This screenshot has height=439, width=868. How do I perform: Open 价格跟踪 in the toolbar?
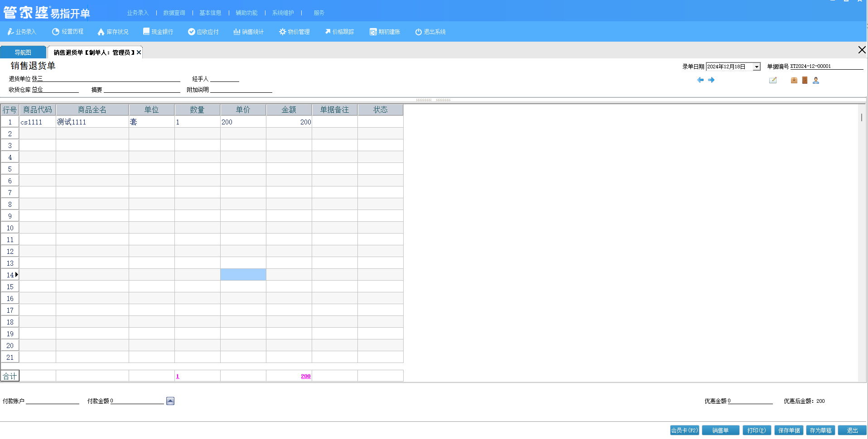(339, 32)
